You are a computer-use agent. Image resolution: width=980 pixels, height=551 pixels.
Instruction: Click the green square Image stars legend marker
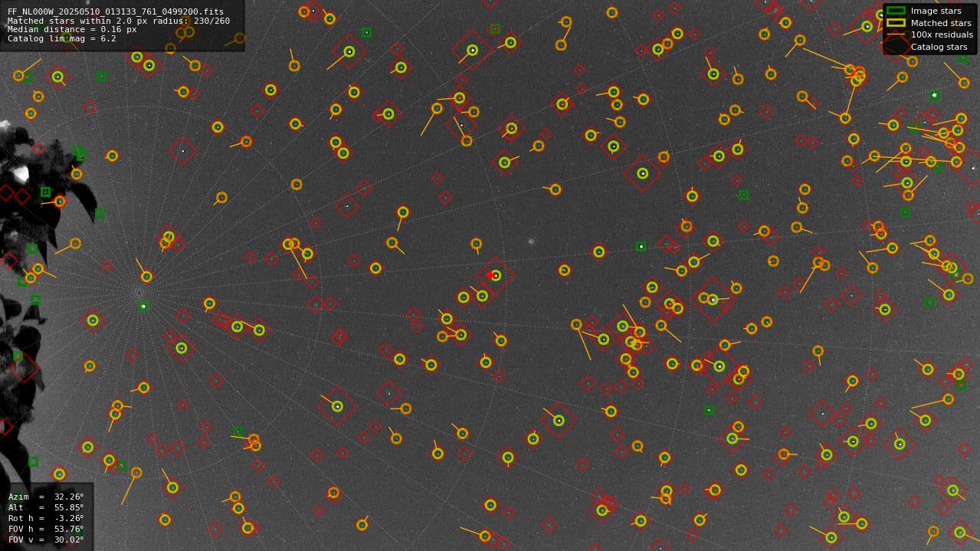[x=895, y=11]
